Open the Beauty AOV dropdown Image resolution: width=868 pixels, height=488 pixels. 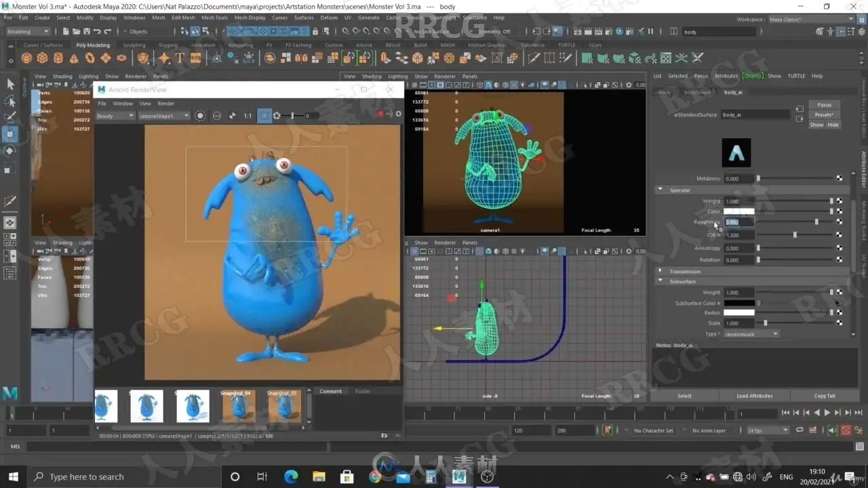pos(115,116)
